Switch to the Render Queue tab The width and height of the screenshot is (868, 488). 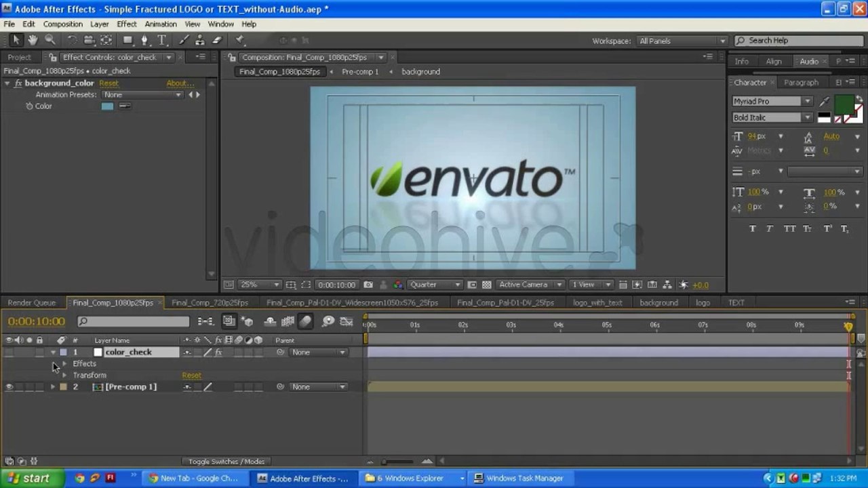pos(32,303)
